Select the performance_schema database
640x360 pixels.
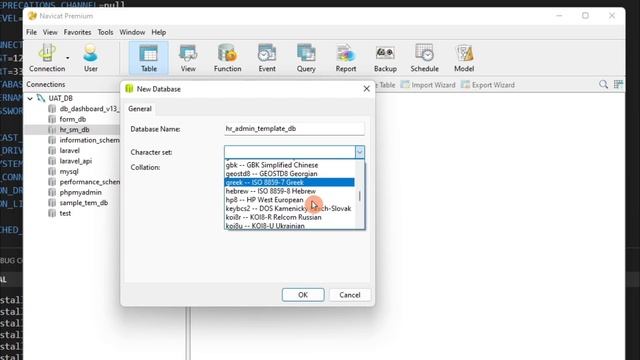[x=89, y=182]
